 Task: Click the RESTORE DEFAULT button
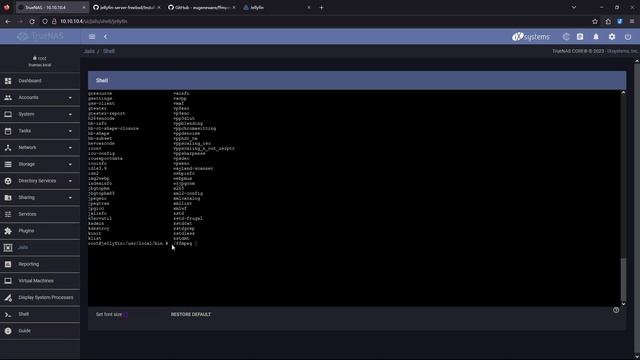(191, 315)
